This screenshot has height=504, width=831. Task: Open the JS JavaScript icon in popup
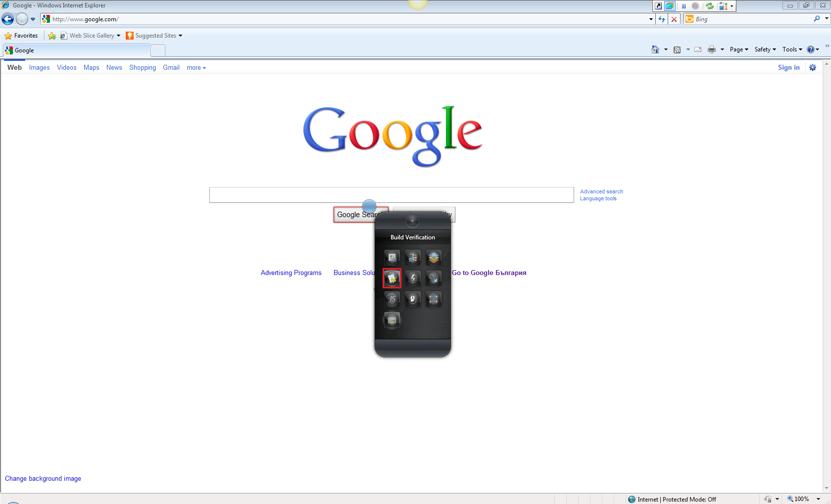(x=392, y=299)
